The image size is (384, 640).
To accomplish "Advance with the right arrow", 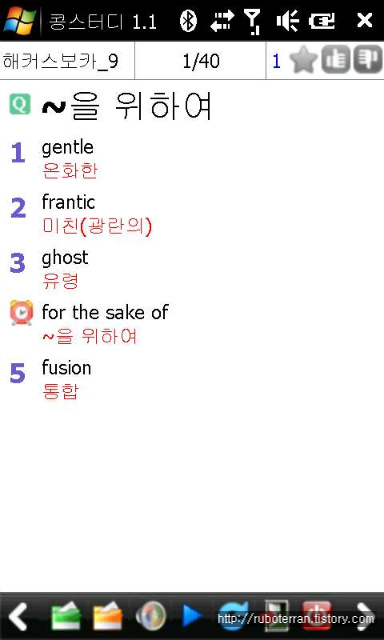I will point(364,616).
